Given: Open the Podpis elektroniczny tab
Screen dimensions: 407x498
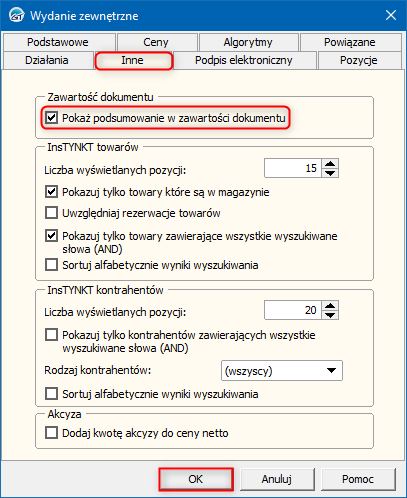Looking at the screenshot, I should click(244, 60).
